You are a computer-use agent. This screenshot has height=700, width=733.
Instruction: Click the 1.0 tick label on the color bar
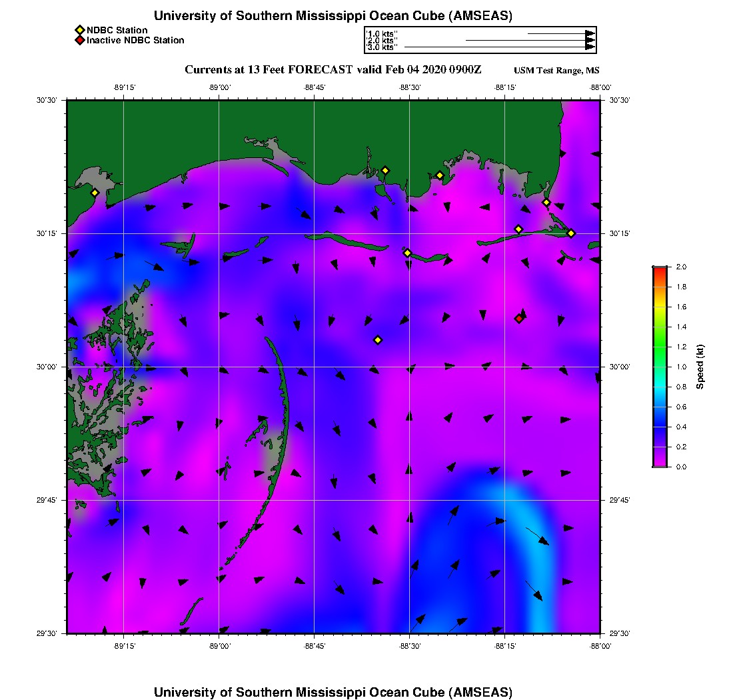682,367
